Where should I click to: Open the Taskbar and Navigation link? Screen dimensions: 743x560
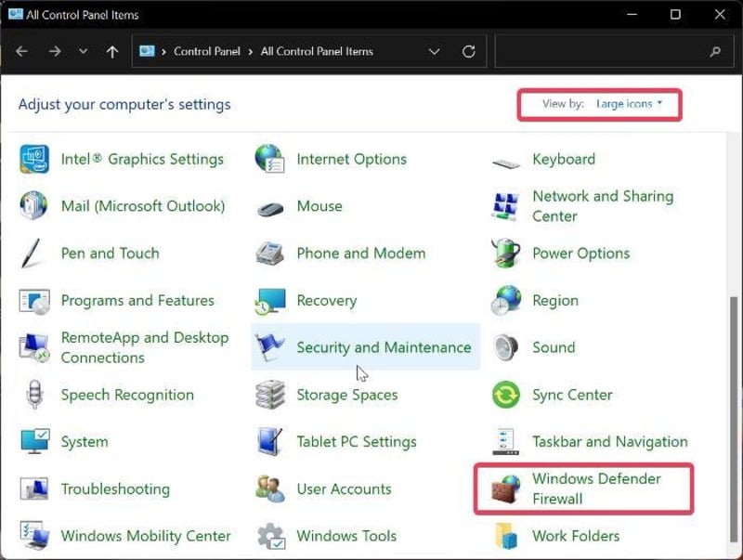pyautogui.click(x=610, y=441)
